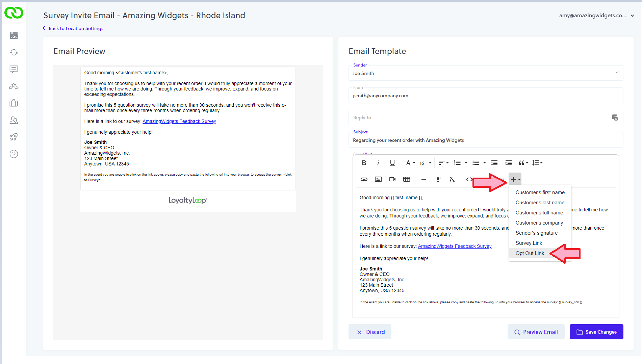Click the 'Owner & CEO' line in the editor
The image size is (642, 364).
pos(375,274)
